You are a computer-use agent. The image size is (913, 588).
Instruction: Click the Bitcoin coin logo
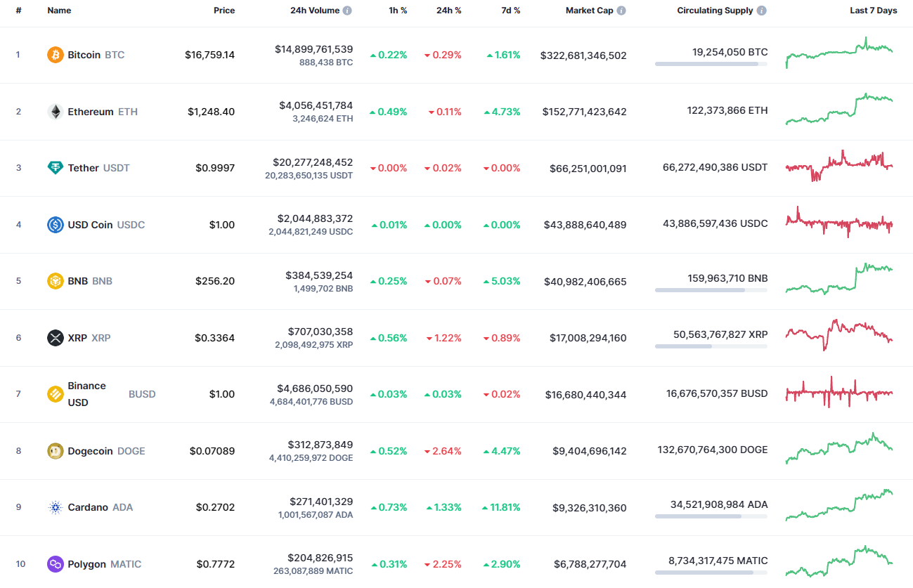[x=55, y=54]
